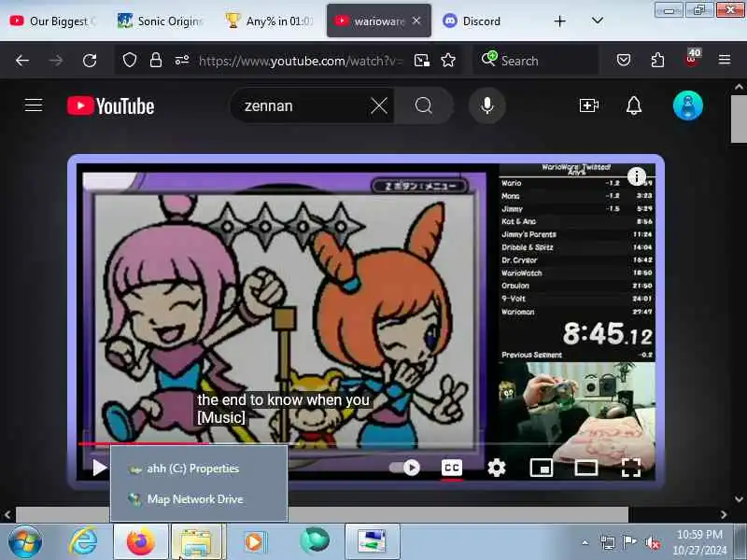The height and width of the screenshot is (560, 747).
Task: Click the muted volume speaker tray icon
Action: click(x=652, y=543)
